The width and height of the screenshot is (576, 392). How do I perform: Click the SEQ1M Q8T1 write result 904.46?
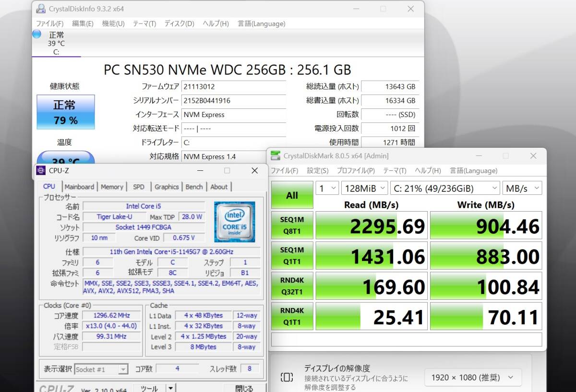pos(486,226)
